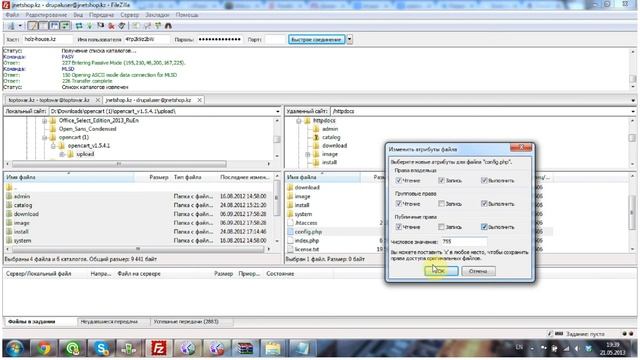
Task: Close the jnetshop.kz connection tab
Action: [199, 100]
